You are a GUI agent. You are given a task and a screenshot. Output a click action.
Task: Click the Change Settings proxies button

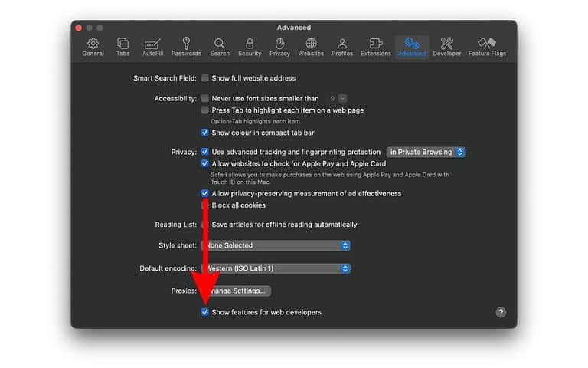237,291
